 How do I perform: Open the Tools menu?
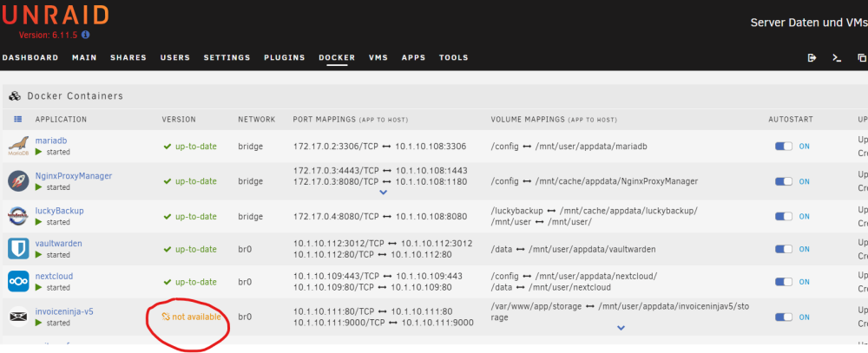click(x=454, y=57)
